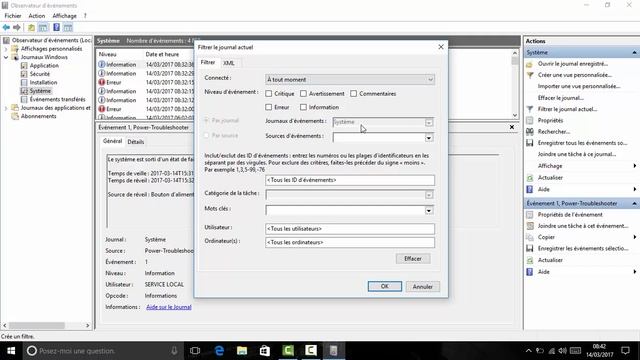The image size is (640, 360).
Task: Click the Aide icon under Système section
Action: point(530,189)
